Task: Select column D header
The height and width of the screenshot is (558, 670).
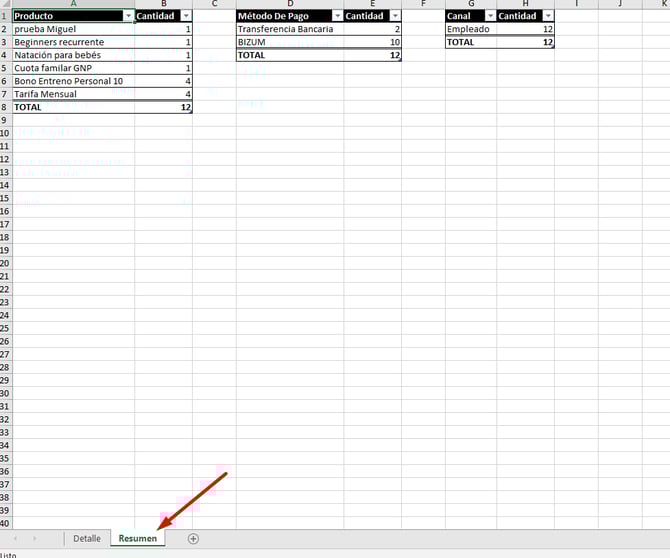Action: 289,4
